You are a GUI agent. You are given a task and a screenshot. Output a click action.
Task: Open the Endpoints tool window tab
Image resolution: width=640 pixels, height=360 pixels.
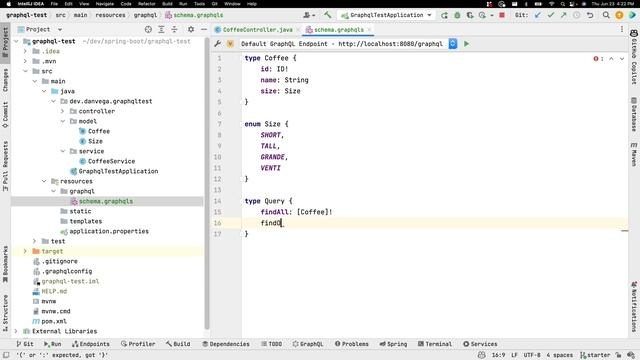(x=91, y=344)
